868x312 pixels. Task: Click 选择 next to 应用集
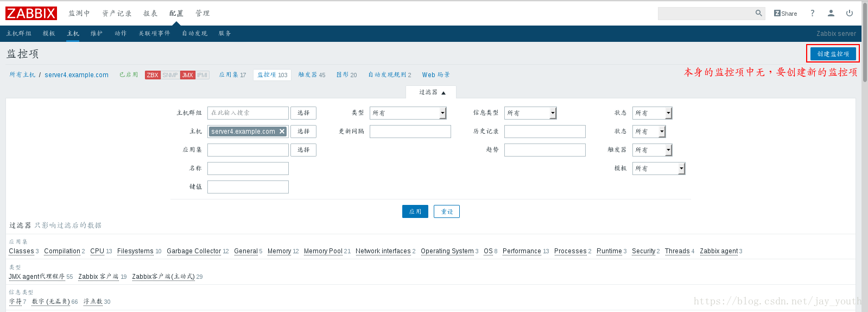click(x=303, y=150)
